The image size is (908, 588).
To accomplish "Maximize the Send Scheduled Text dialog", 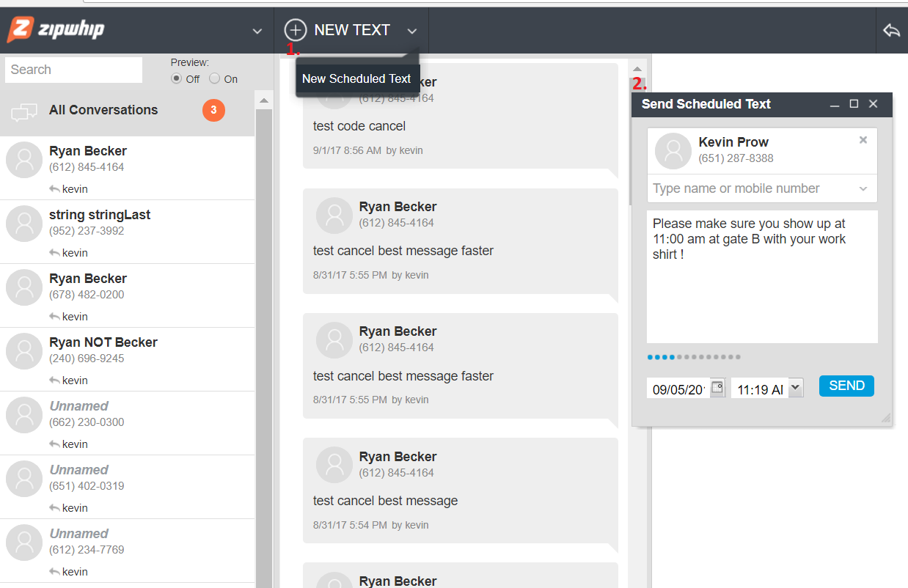I will pos(854,104).
